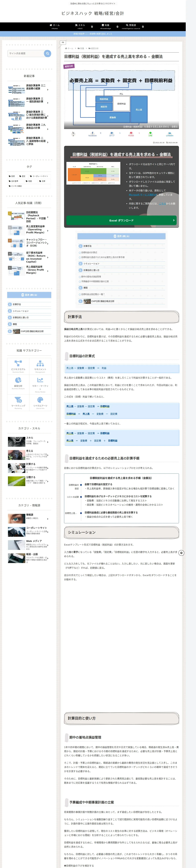Open new article 原価計算基準 三一 個別原価計算
This screenshot has width=196, height=868.
29,102
